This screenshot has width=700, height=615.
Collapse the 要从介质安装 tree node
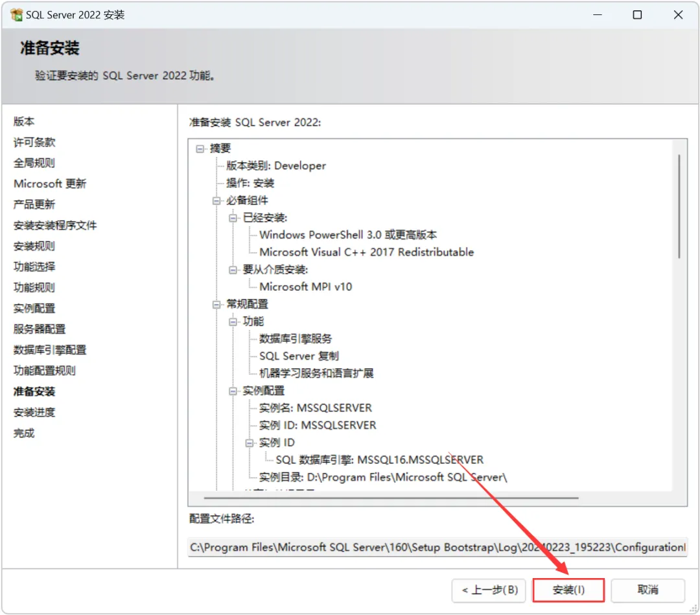coord(233,270)
